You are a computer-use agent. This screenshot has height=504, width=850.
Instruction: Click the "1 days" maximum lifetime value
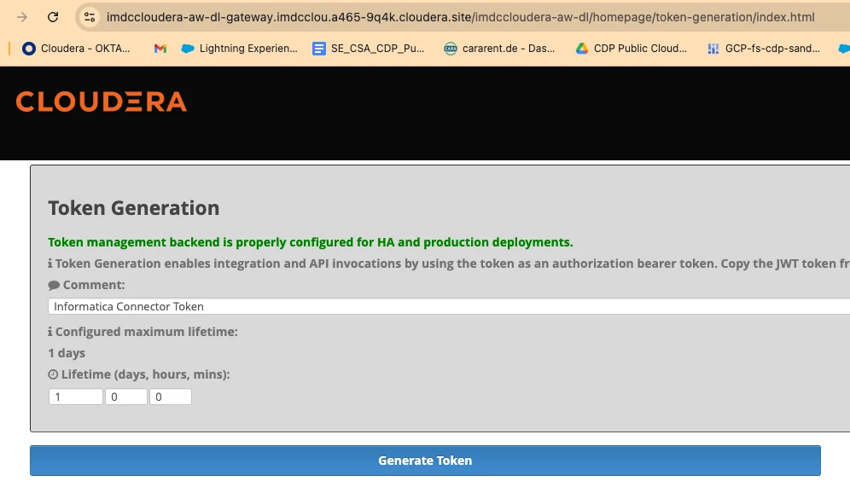67,353
